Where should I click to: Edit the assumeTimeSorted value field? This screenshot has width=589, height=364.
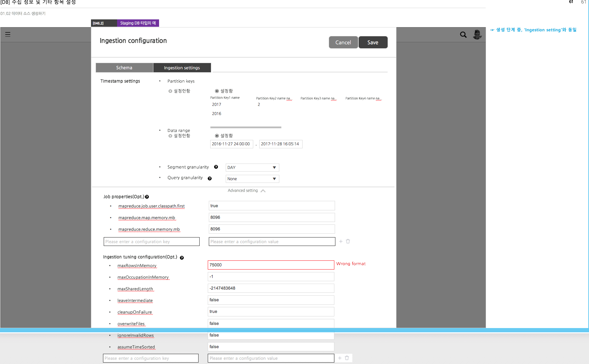[x=271, y=347]
